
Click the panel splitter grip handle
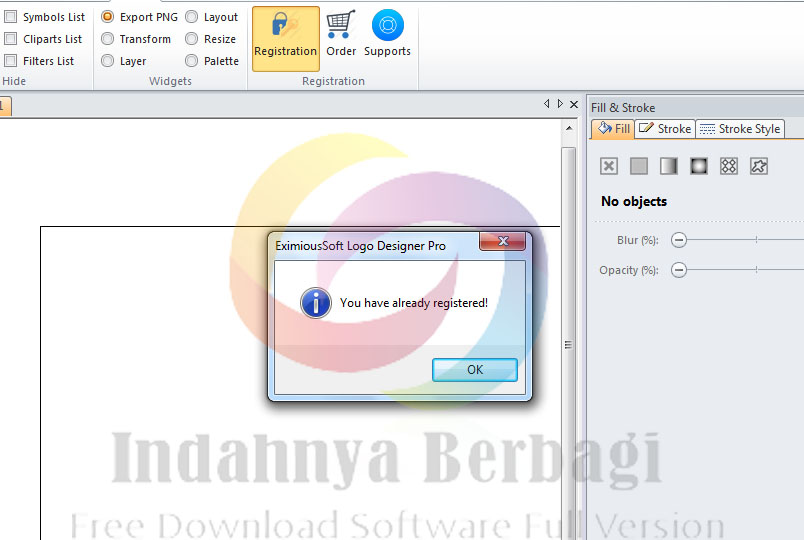[x=568, y=345]
